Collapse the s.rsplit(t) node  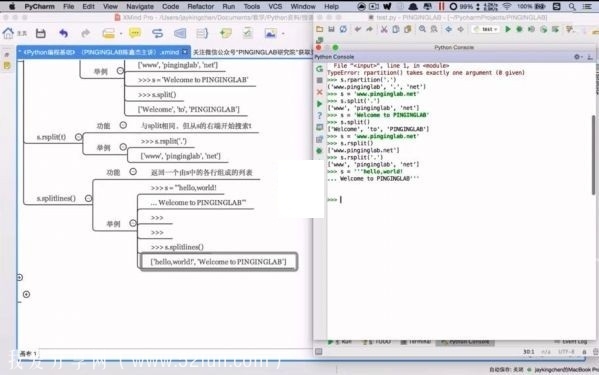pyautogui.click(x=78, y=137)
